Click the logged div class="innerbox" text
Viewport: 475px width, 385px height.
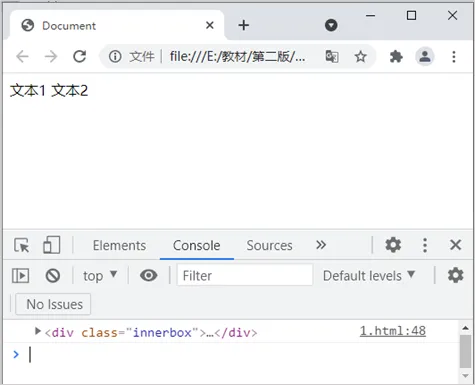[151, 333]
